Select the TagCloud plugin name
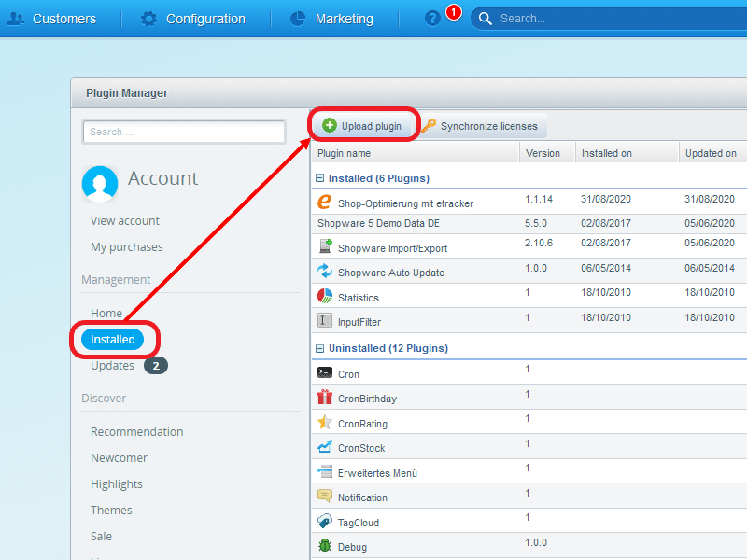 point(359,523)
